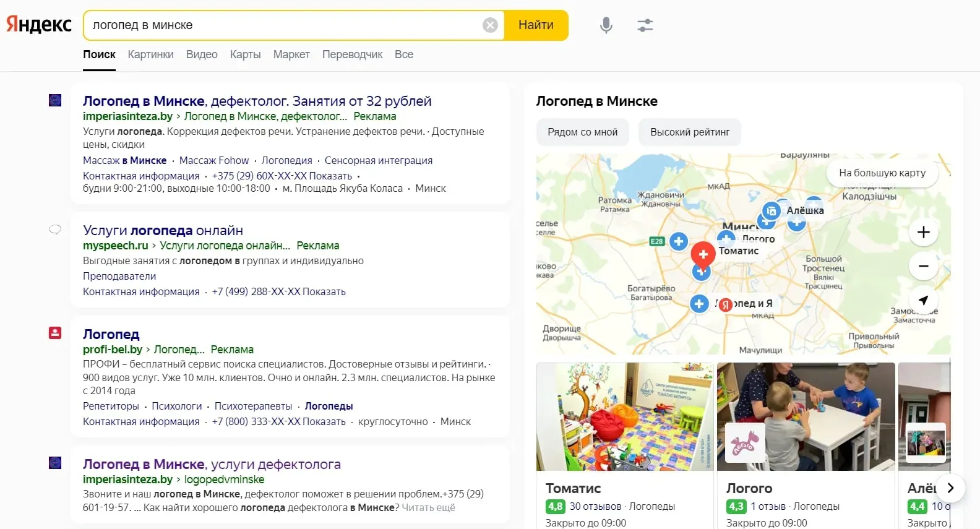This screenshot has height=529, width=980.
Task: Open the 'Сенсорная интеграция' sitelink
Action: point(379,160)
